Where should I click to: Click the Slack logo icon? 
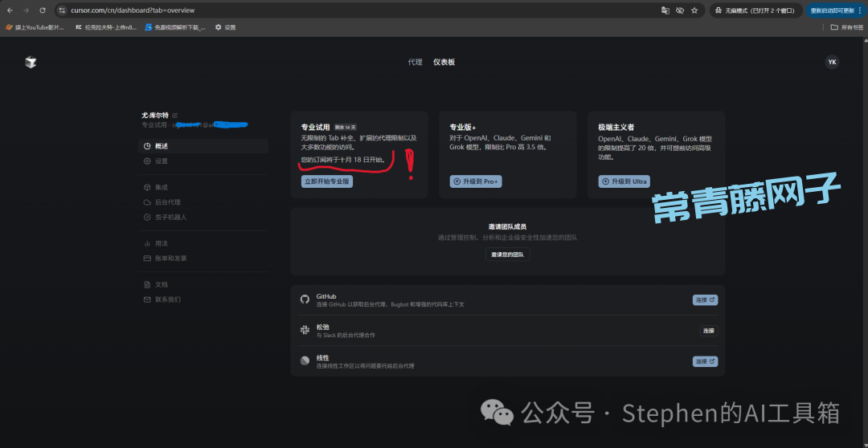(305, 330)
